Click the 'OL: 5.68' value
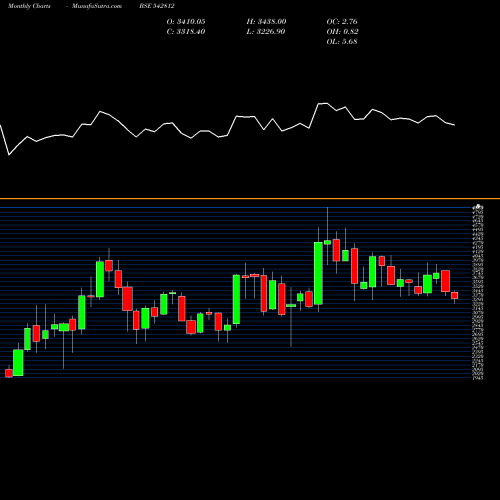This screenshot has width=500, height=500. pyautogui.click(x=342, y=42)
